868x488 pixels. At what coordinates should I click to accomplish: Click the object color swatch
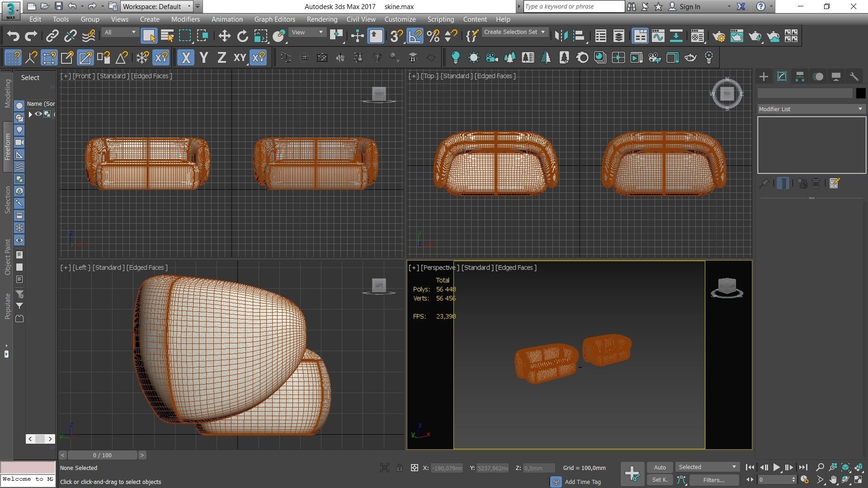pos(860,93)
